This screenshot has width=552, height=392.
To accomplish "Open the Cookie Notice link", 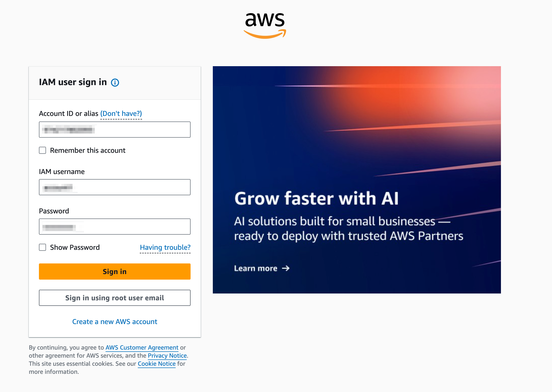I will [157, 364].
